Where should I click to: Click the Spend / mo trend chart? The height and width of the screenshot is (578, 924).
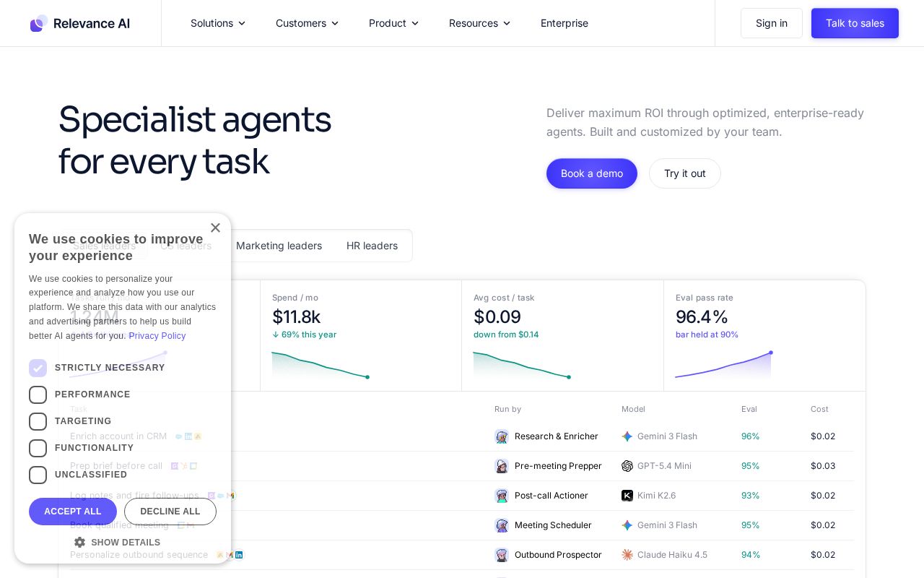pyautogui.click(x=321, y=366)
